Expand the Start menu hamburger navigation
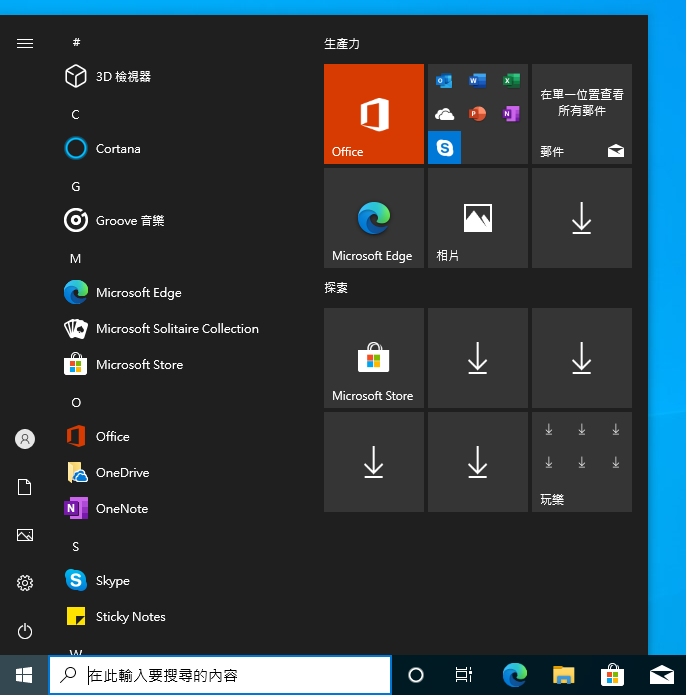 point(25,43)
